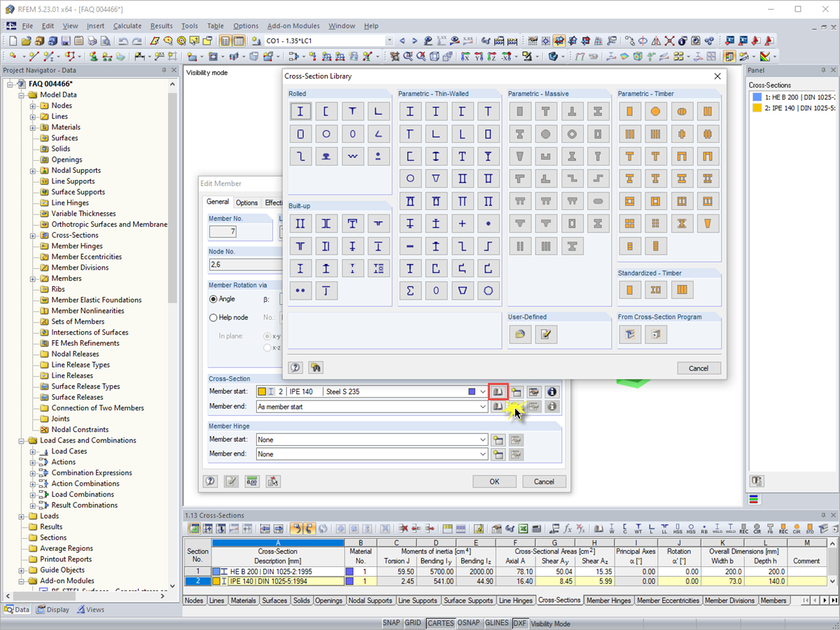Open the Member start hinge dropdown
Image resolution: width=840 pixels, height=630 pixels.
pyautogui.click(x=482, y=440)
